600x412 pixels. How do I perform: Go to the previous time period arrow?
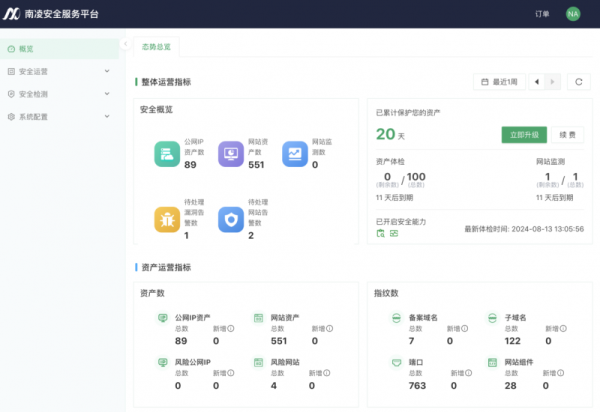[x=537, y=82]
